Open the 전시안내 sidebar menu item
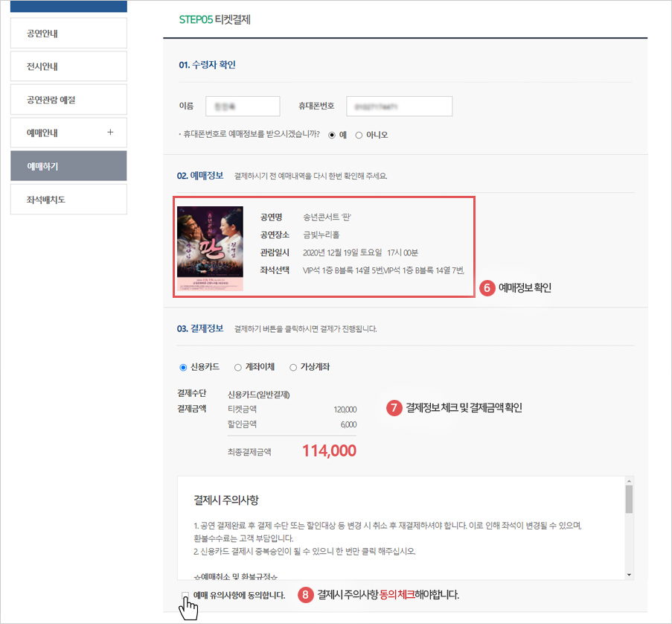 coord(68,66)
